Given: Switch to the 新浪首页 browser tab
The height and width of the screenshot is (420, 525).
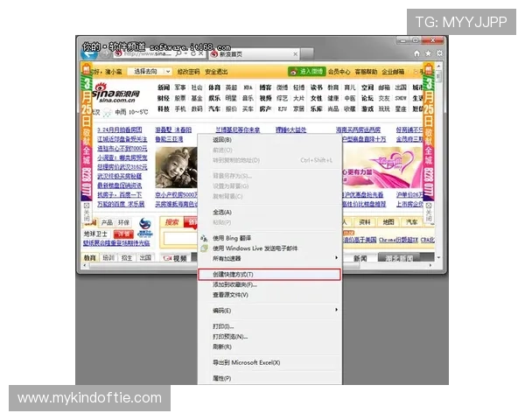Looking at the screenshot, I should (255, 54).
